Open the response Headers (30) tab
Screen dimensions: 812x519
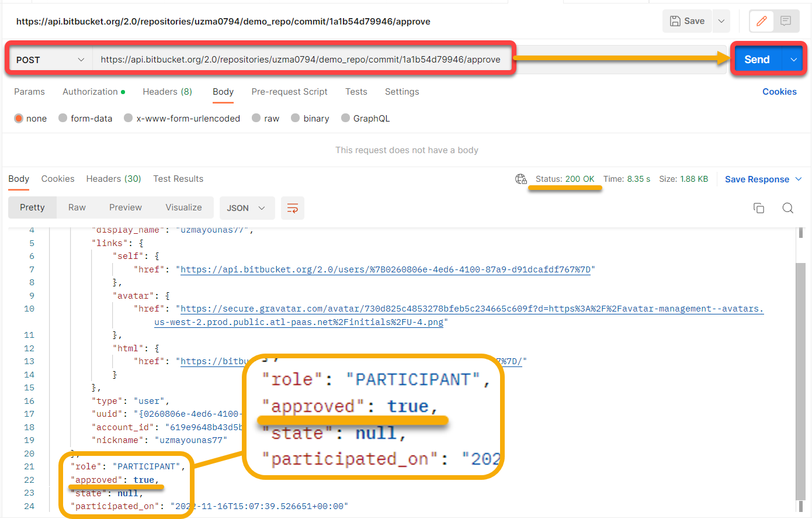(x=113, y=179)
